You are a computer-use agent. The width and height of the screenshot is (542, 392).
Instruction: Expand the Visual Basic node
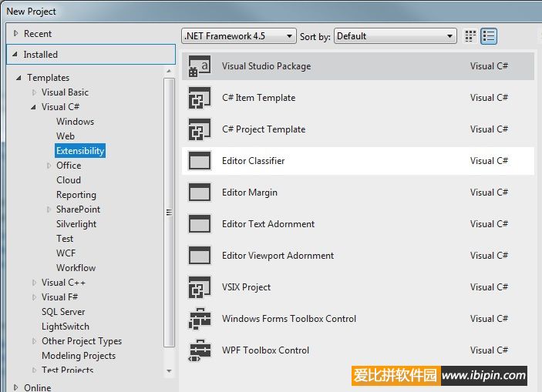click(34, 92)
